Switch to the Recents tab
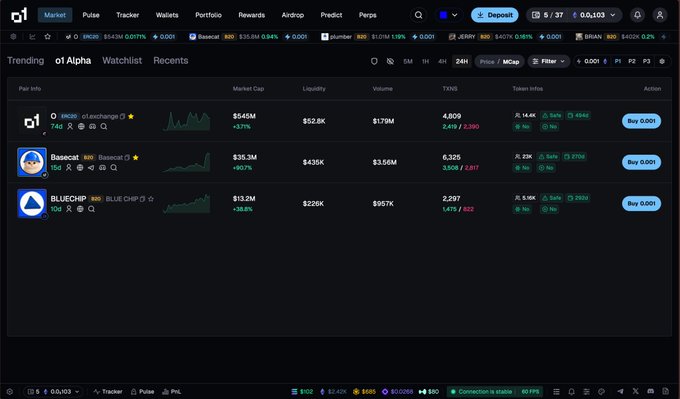The image size is (680, 399). 170,61
